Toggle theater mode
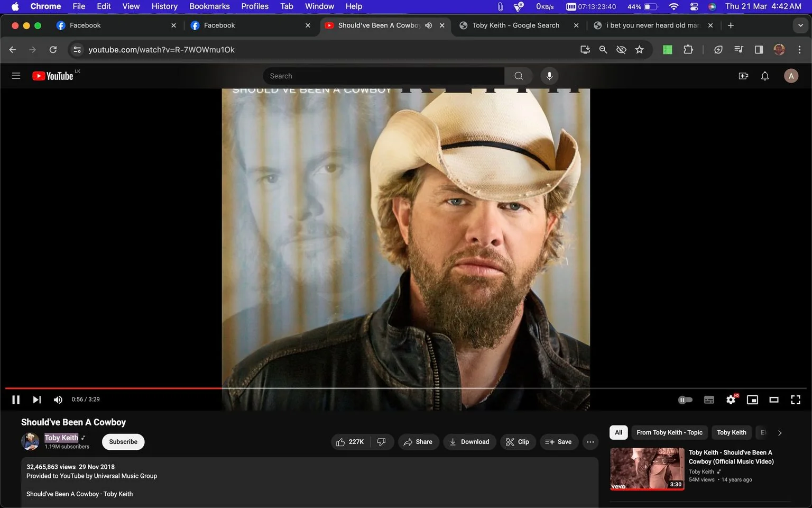This screenshot has height=508, width=812. [x=774, y=400]
